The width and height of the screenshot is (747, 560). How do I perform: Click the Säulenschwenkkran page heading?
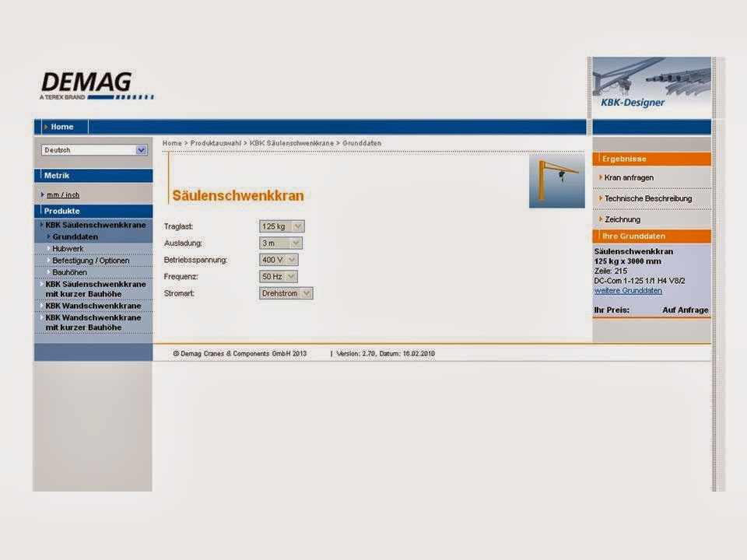point(238,196)
